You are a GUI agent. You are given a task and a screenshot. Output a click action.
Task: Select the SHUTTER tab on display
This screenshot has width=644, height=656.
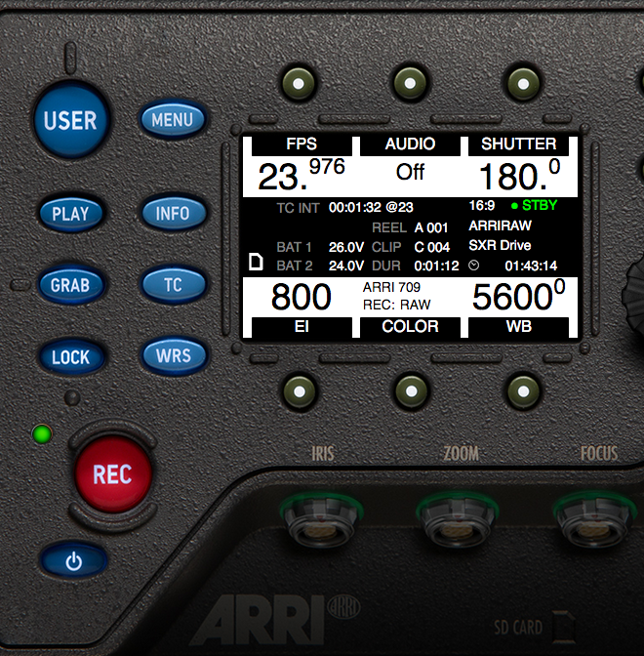pos(518,144)
